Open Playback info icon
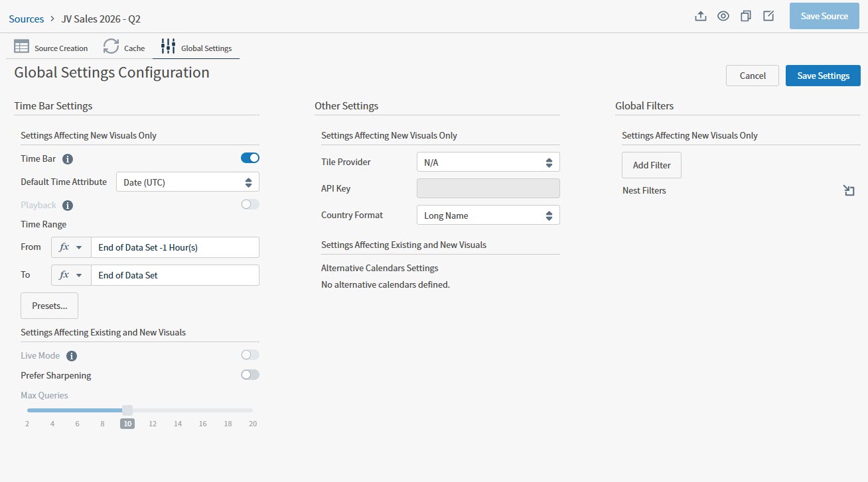 [68, 206]
